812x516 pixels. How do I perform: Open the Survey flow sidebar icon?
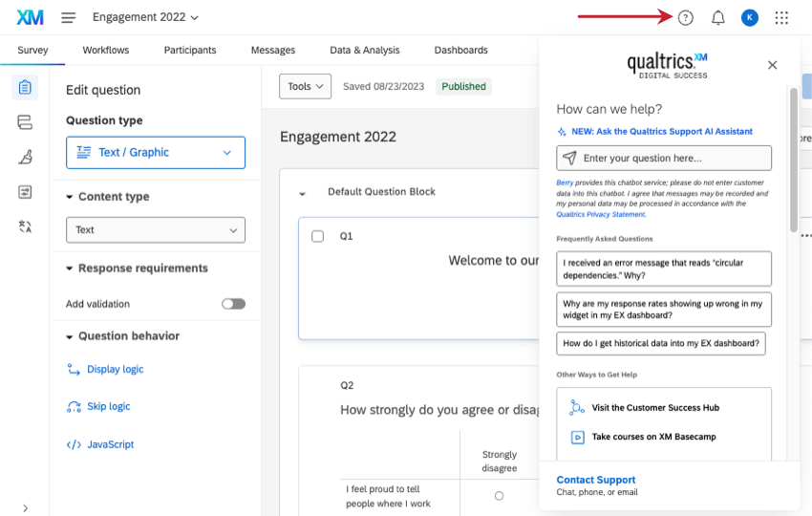pyautogui.click(x=25, y=122)
